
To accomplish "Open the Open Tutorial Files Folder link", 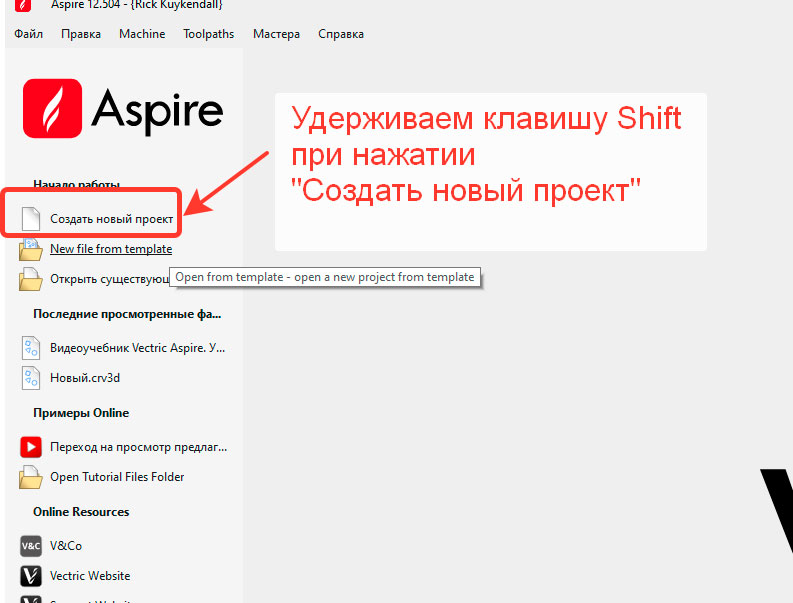I will point(117,477).
